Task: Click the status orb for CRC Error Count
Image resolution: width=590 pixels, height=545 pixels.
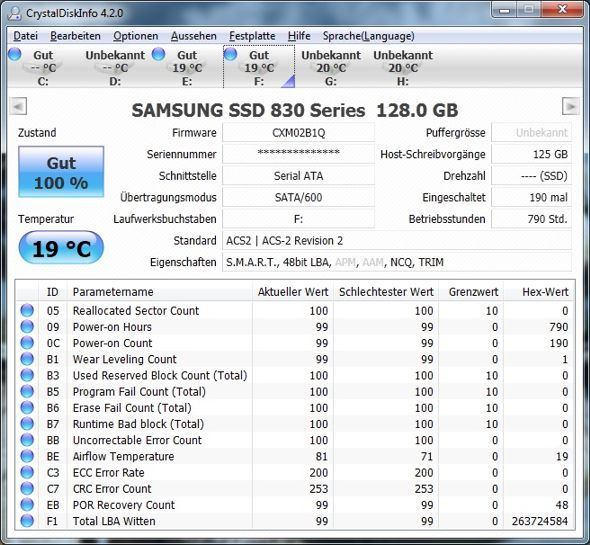Action: click(x=27, y=489)
